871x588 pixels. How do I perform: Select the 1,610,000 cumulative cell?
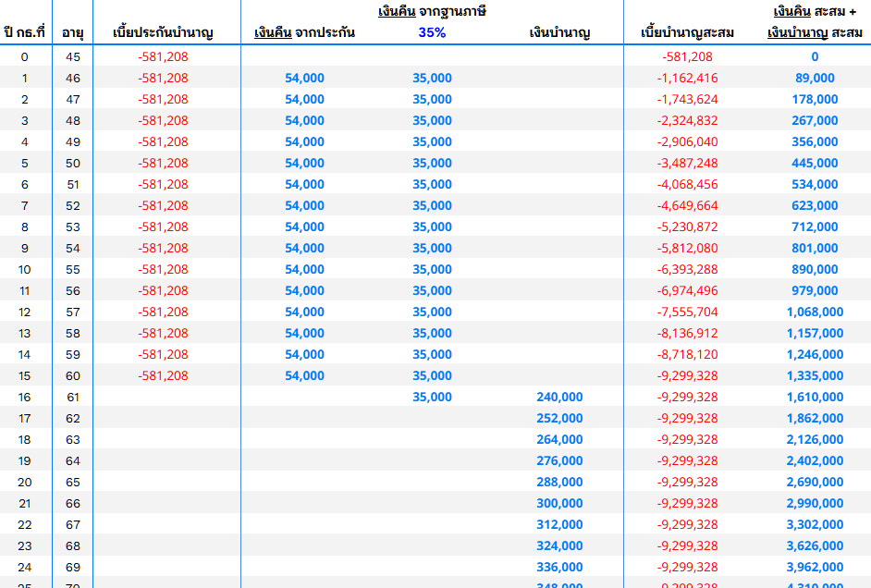click(x=815, y=397)
